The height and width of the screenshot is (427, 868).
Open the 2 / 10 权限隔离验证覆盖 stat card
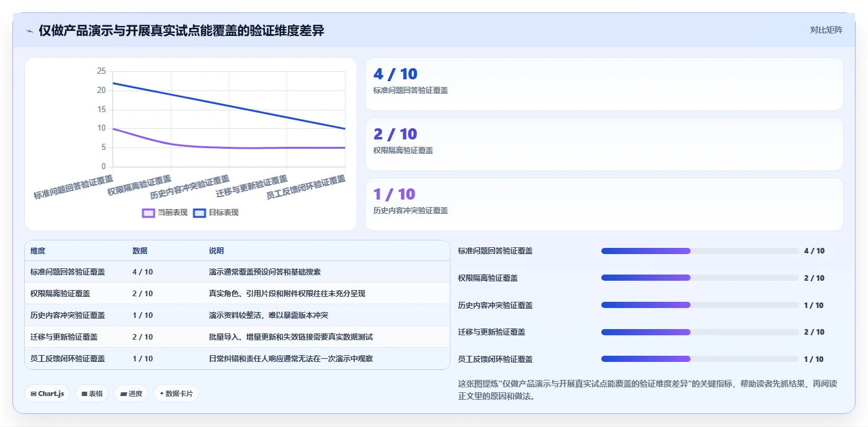pos(604,144)
